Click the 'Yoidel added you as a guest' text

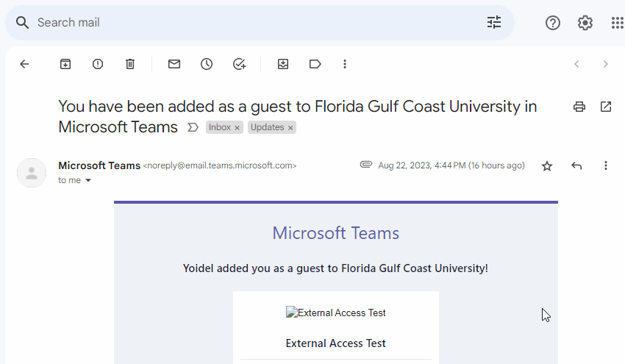pos(335,268)
